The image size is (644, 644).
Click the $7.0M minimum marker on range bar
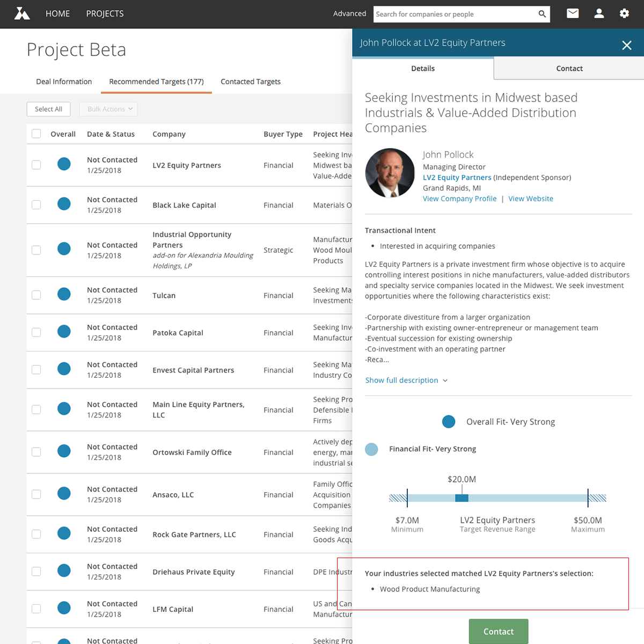(x=407, y=498)
